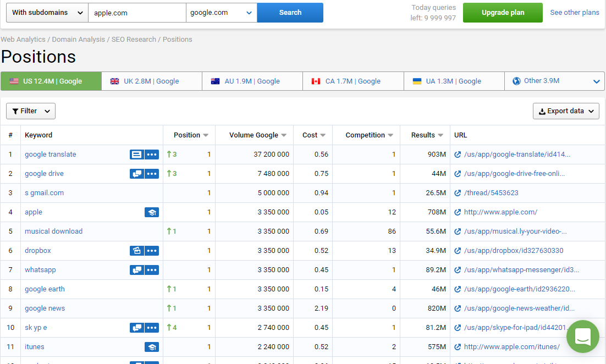Open the /us/app/dropbox/id327630330 URL link

coord(514,251)
